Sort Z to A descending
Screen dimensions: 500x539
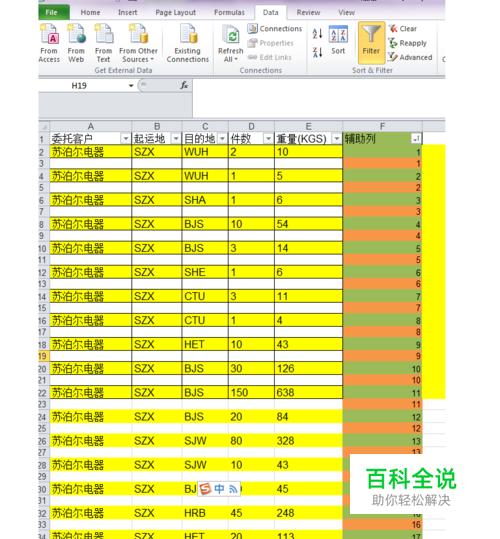[x=317, y=52]
